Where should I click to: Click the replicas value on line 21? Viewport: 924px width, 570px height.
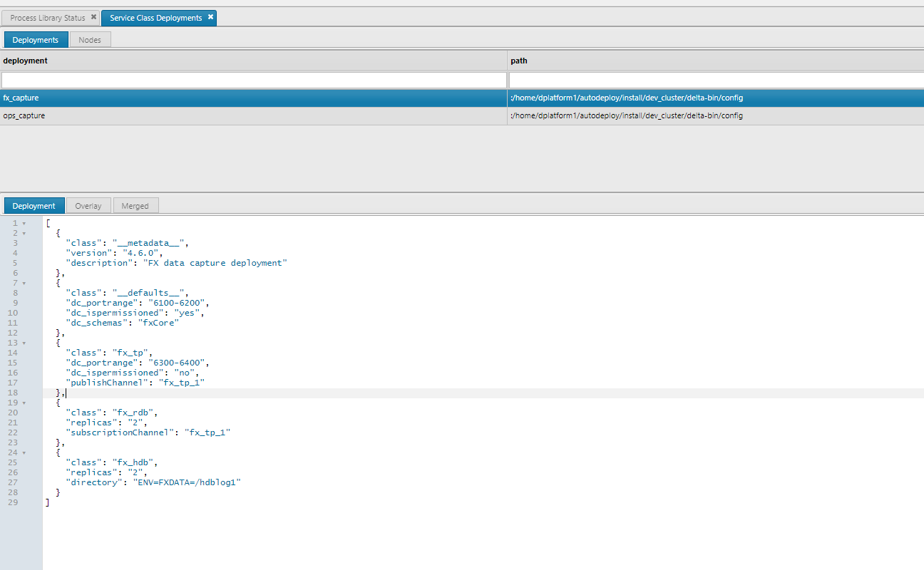click(135, 423)
